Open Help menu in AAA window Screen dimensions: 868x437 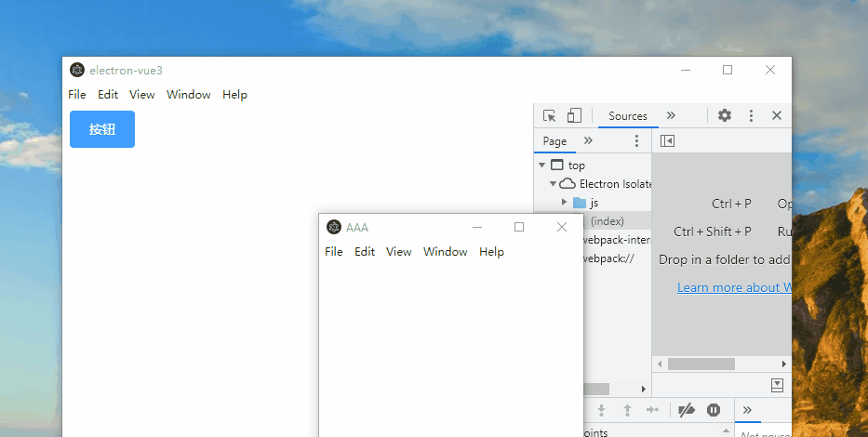[x=491, y=252]
